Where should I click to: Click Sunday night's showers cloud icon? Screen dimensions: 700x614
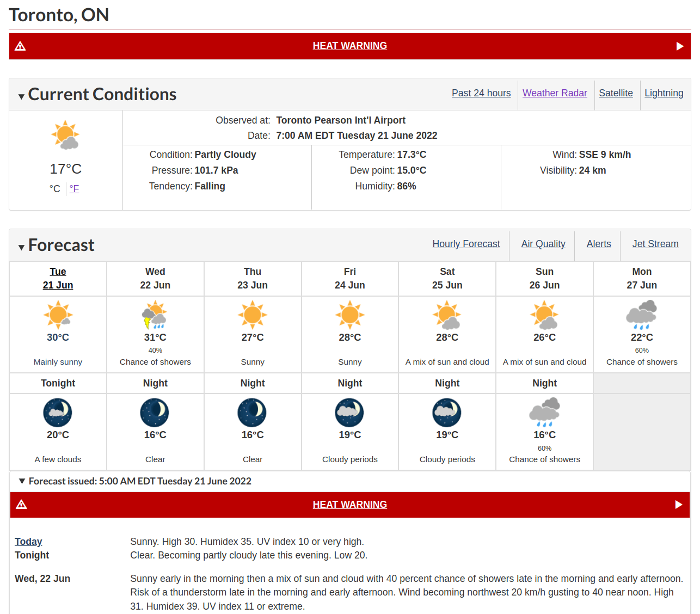click(x=544, y=413)
